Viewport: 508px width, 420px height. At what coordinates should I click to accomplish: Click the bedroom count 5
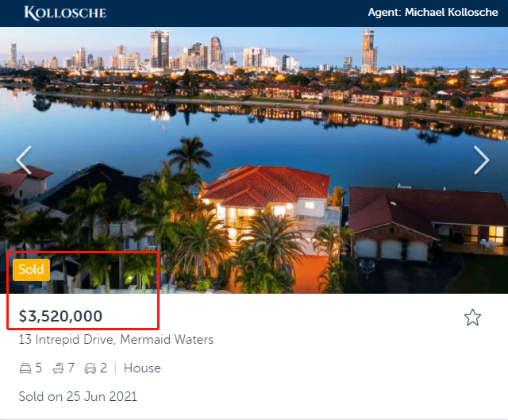pyautogui.click(x=39, y=368)
